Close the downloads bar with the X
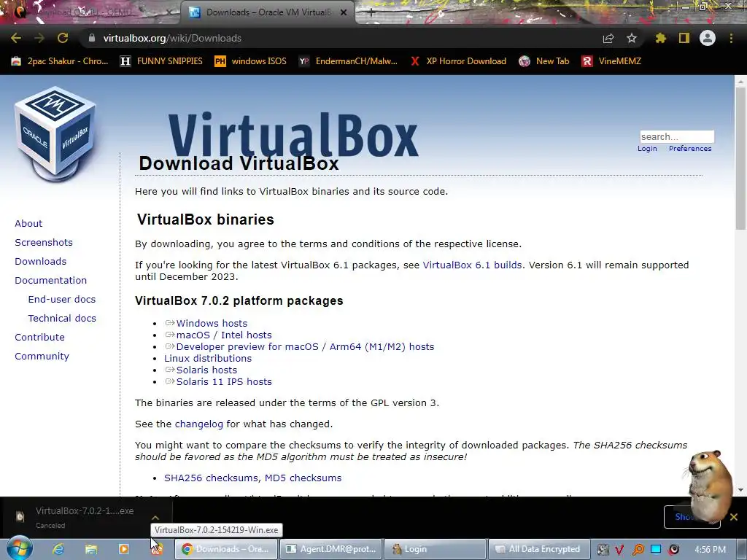The width and height of the screenshot is (747, 560). pos(734,517)
